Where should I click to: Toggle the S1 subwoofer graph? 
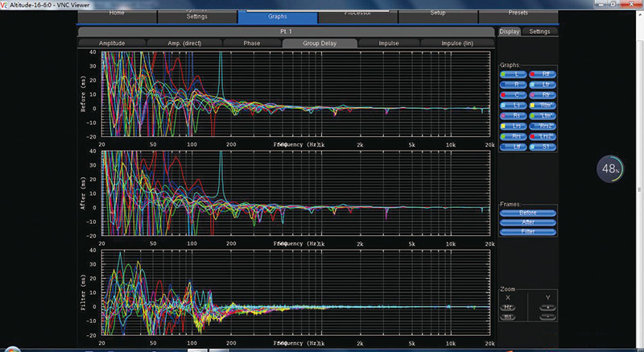tap(543, 147)
